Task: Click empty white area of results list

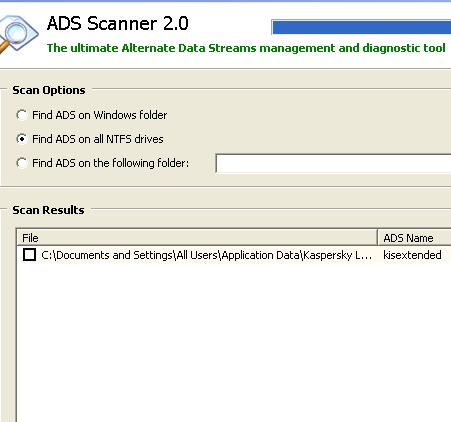Action: pos(233,340)
